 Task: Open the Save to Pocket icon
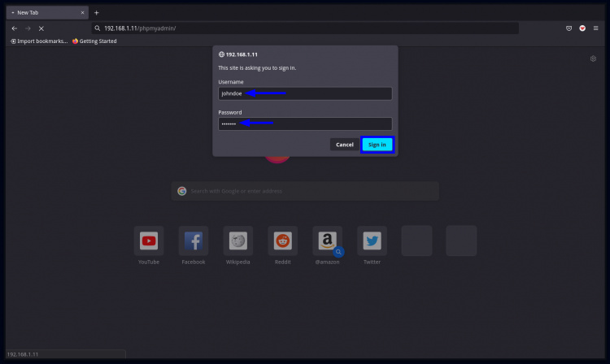[569, 28]
